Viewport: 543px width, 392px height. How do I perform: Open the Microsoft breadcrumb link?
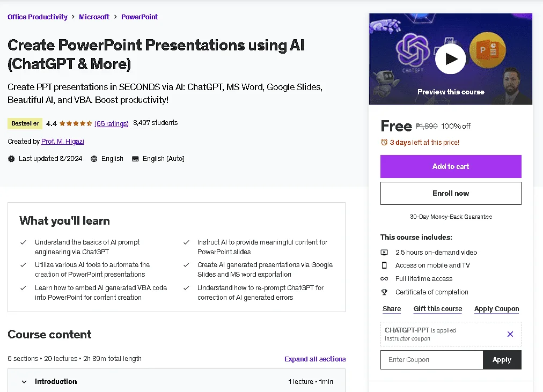[94, 17]
